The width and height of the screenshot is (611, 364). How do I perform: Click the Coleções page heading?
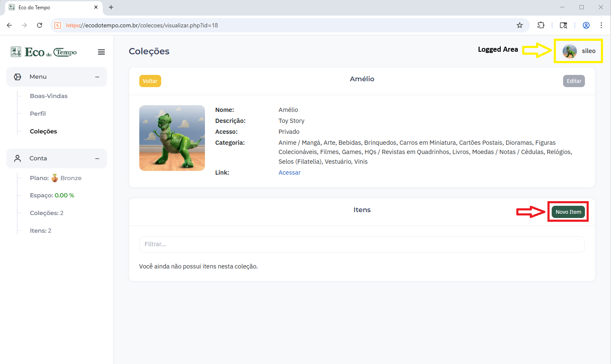pos(149,51)
